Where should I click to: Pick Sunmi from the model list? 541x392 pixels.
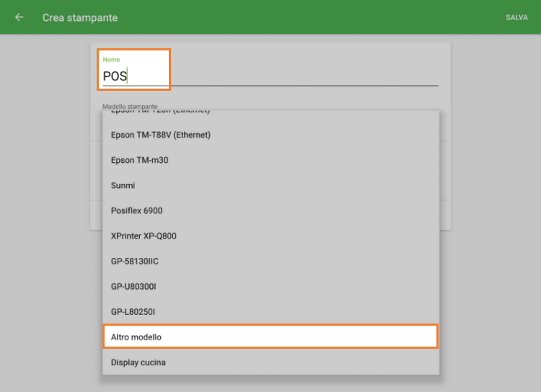[x=123, y=185]
